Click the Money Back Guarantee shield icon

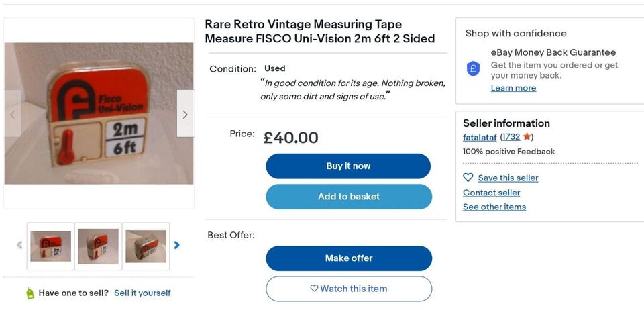[x=474, y=68]
